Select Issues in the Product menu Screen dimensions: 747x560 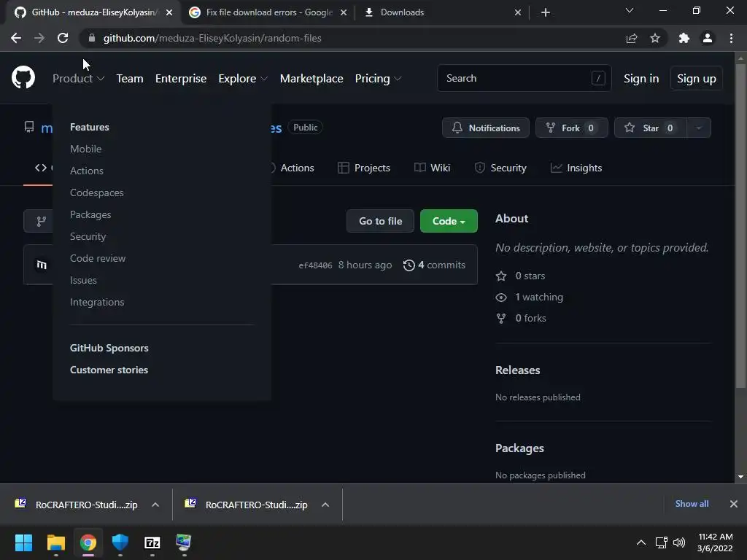[x=83, y=281]
